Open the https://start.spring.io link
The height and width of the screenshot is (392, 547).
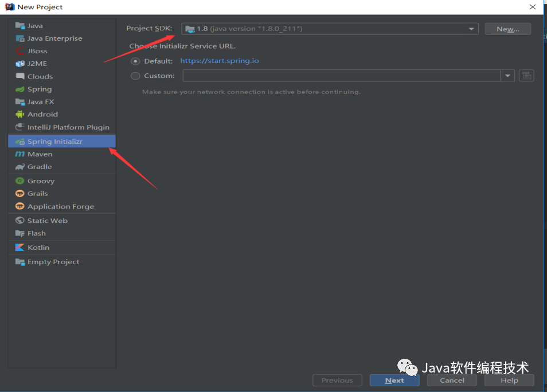tap(220, 61)
